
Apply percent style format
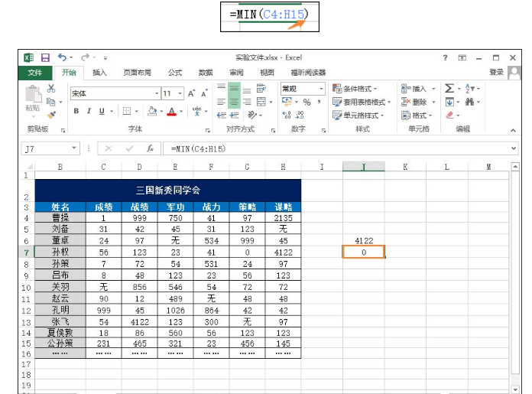tap(307, 102)
